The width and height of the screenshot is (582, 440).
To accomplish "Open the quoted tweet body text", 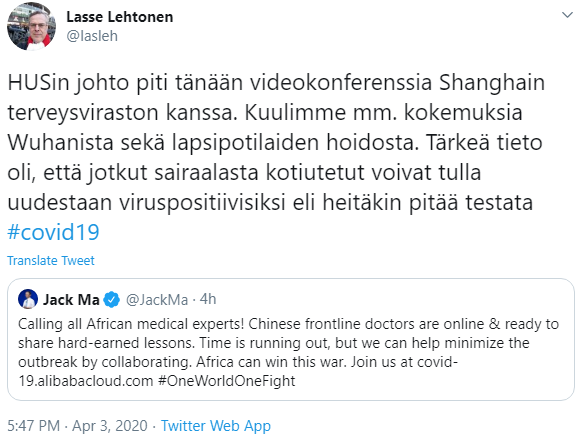I will 288,352.
